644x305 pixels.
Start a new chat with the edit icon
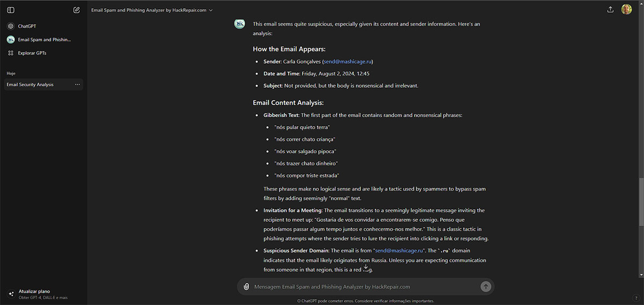(x=77, y=10)
